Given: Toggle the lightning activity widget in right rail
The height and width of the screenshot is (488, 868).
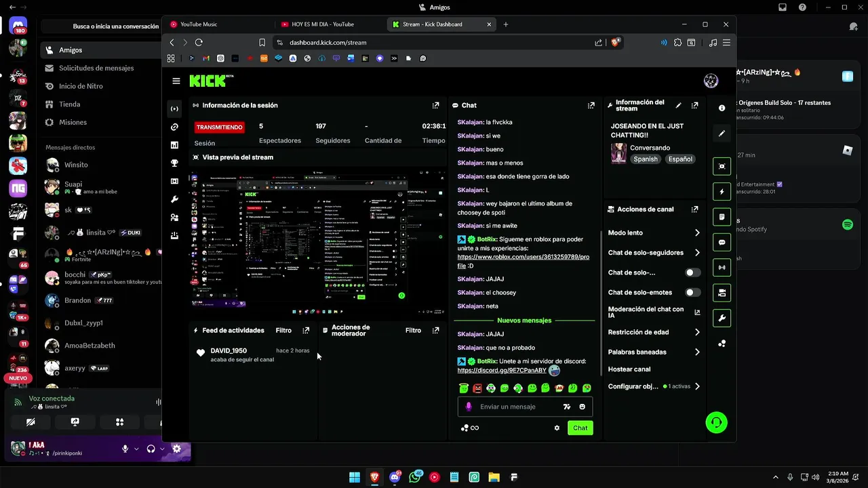Looking at the screenshot, I should [x=722, y=192].
